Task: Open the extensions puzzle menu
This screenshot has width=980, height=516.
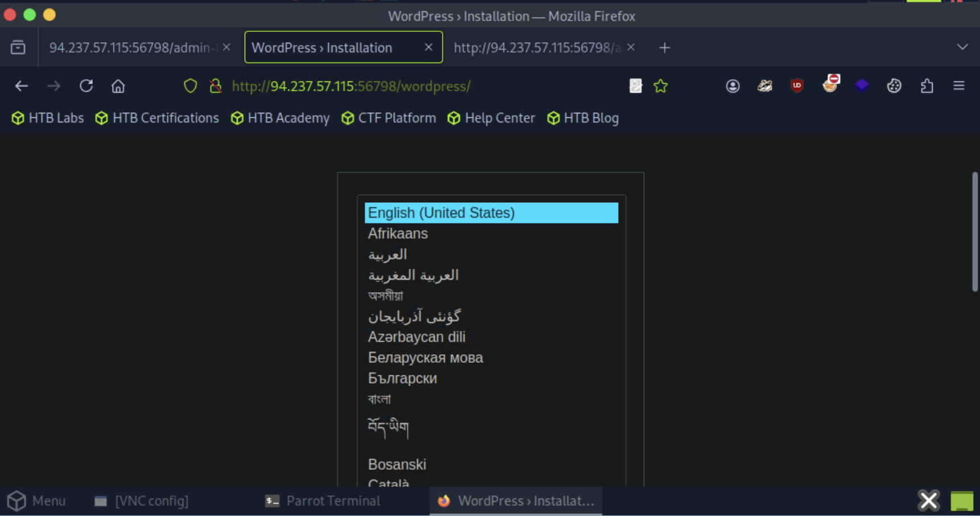Action: point(927,86)
